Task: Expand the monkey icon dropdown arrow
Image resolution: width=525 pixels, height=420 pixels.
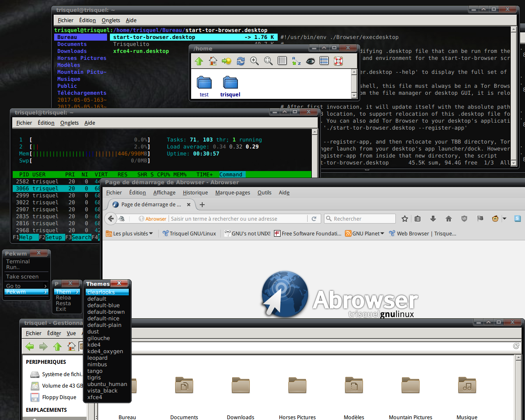Action: click(504, 219)
